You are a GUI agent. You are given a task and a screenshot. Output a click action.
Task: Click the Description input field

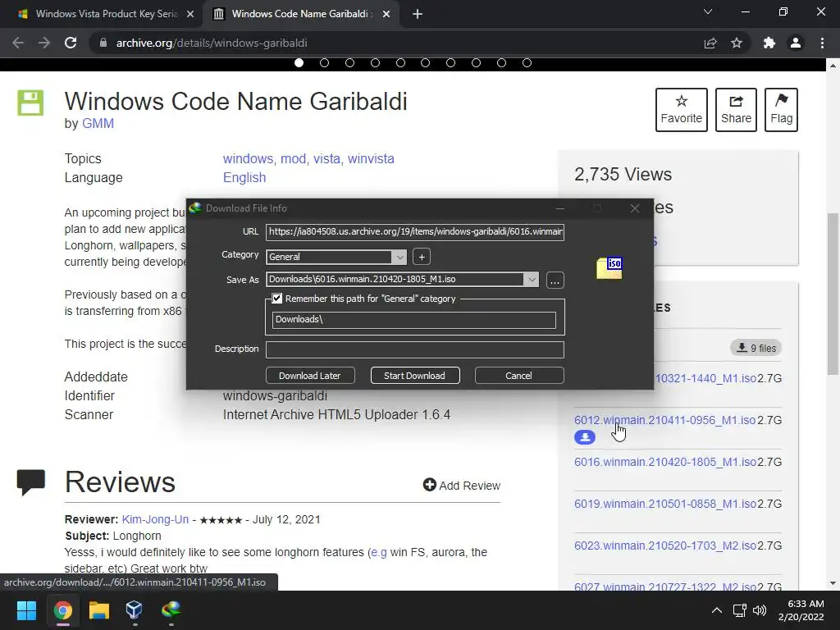(x=414, y=349)
